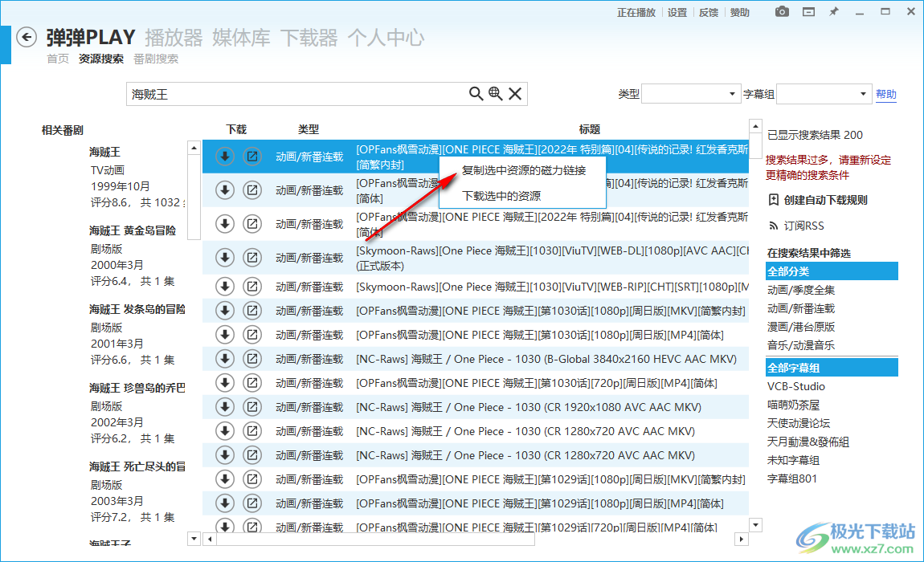The height and width of the screenshot is (562, 924).
Task: Click the down arrow of 相关番剧 list scrollbar
Action: (194, 538)
